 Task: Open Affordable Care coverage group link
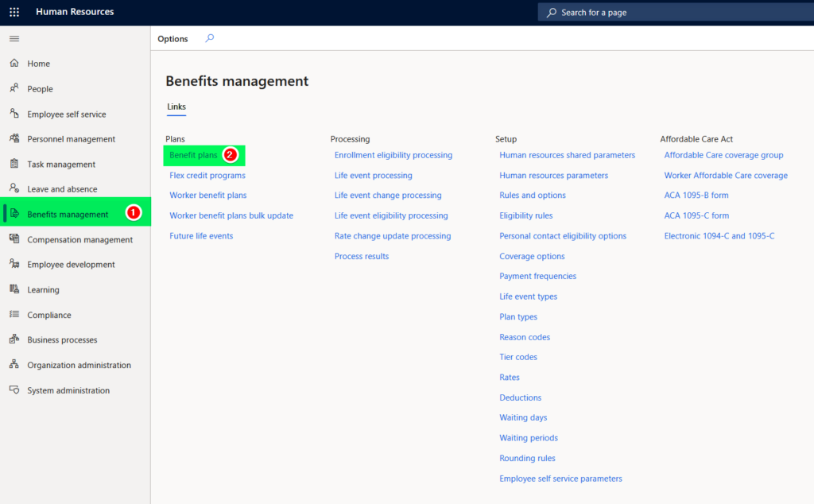pos(723,155)
